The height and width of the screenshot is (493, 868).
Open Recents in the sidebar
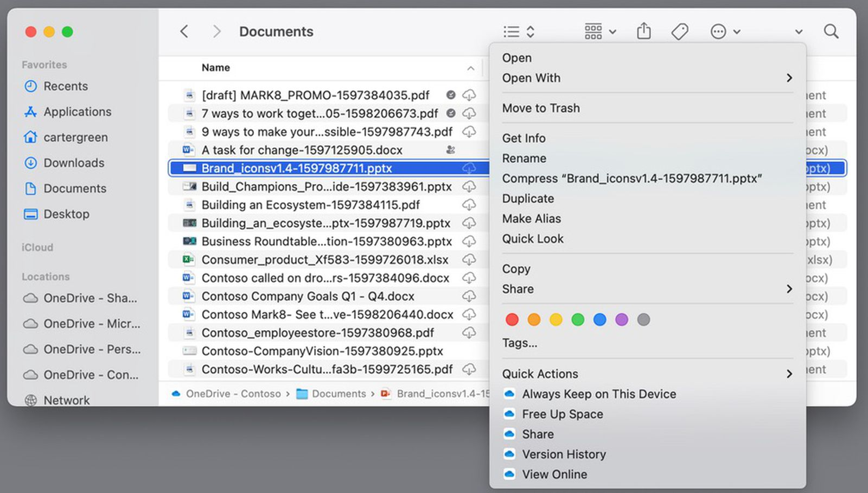click(65, 86)
